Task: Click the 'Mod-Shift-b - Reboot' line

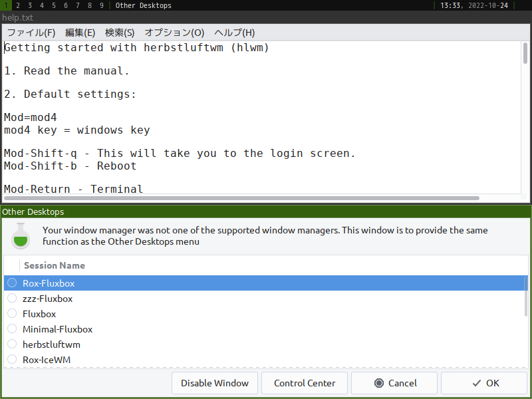Action: 70,166
